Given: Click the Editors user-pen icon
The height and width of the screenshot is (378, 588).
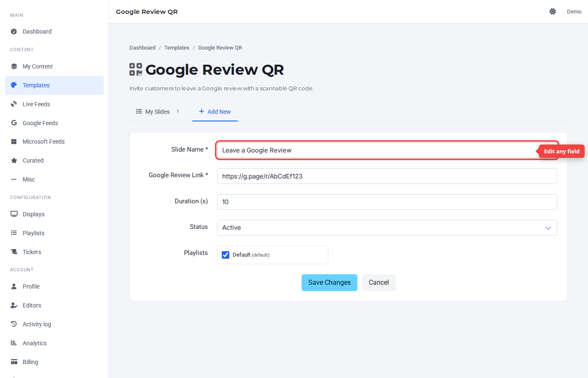Looking at the screenshot, I should point(14,305).
